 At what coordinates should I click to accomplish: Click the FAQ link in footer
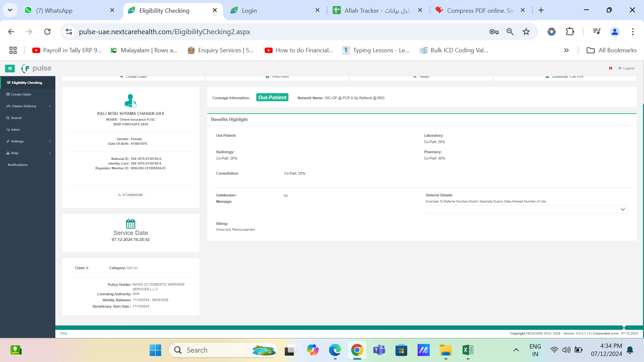coord(64,334)
